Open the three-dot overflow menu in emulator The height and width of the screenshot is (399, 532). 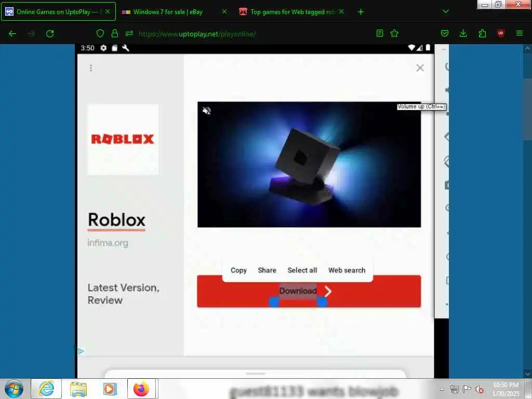[91, 68]
